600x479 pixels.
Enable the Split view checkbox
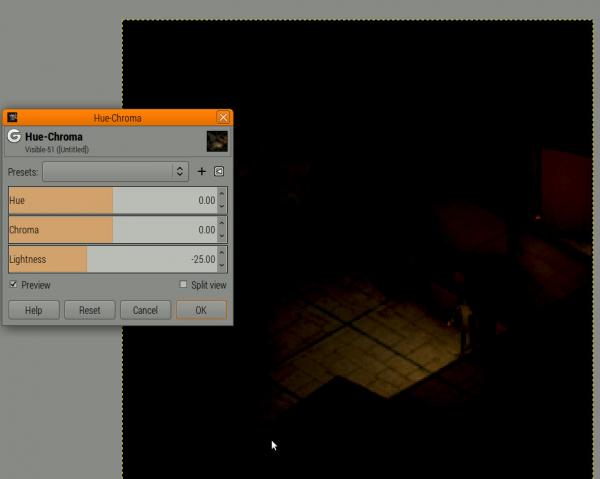pyautogui.click(x=183, y=284)
